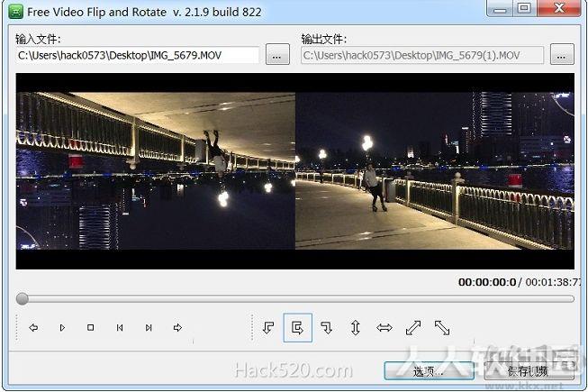Flip video horizontally with left-right arrow
Screen dimensions: 588x392
384,327
